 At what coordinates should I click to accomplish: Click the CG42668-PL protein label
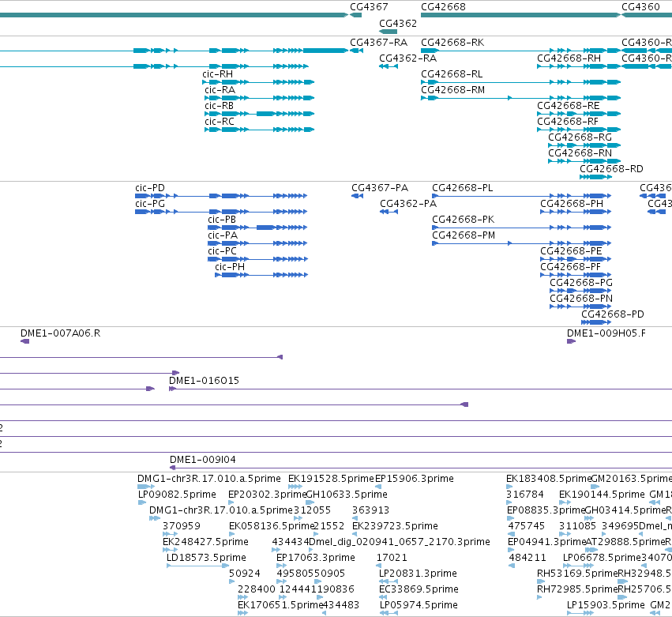pos(463,188)
